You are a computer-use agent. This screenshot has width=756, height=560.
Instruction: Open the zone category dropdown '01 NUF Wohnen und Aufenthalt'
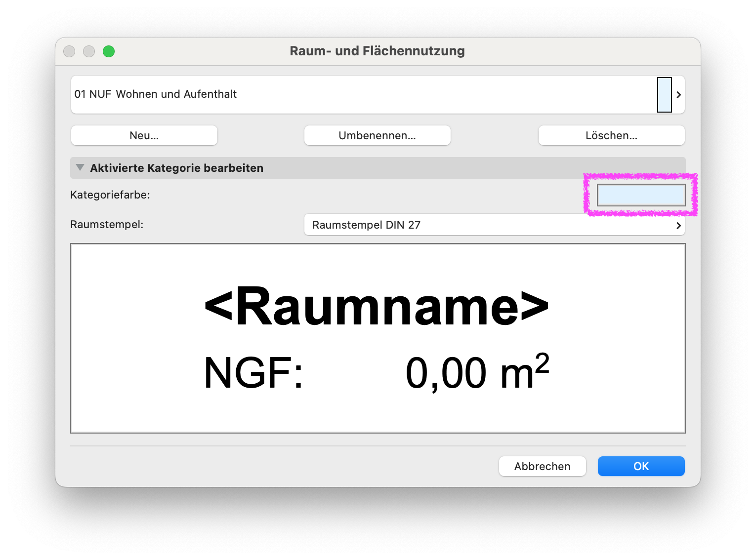click(378, 94)
